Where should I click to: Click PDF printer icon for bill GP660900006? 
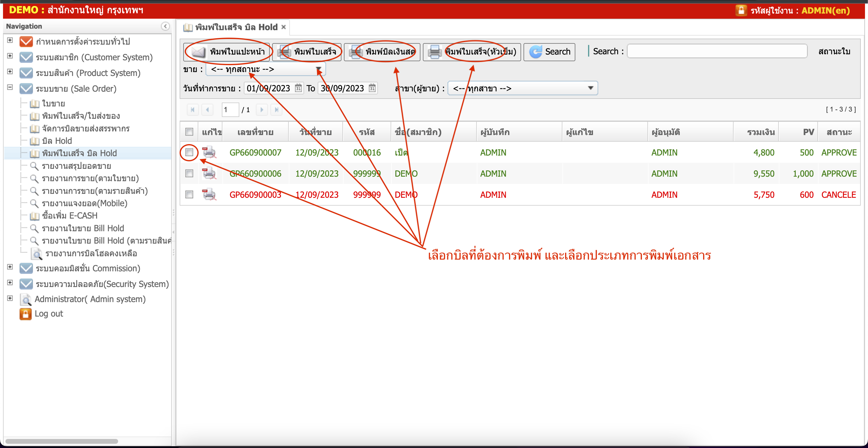[x=209, y=174]
